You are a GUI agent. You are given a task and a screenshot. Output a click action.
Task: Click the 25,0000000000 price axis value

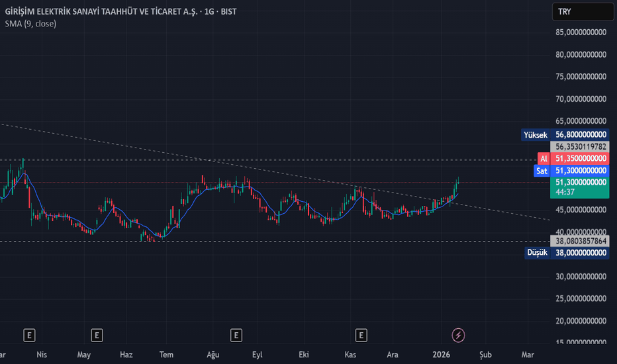coord(581,298)
